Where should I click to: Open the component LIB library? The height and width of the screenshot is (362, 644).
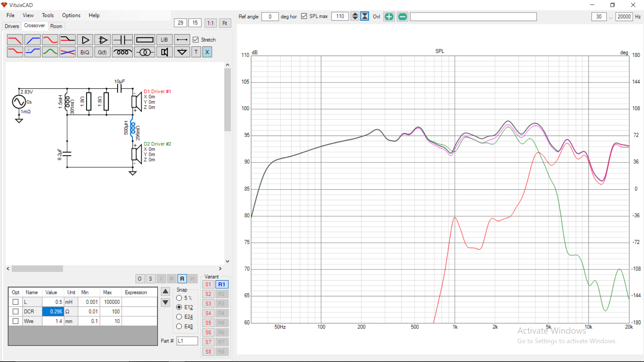pos(164,40)
